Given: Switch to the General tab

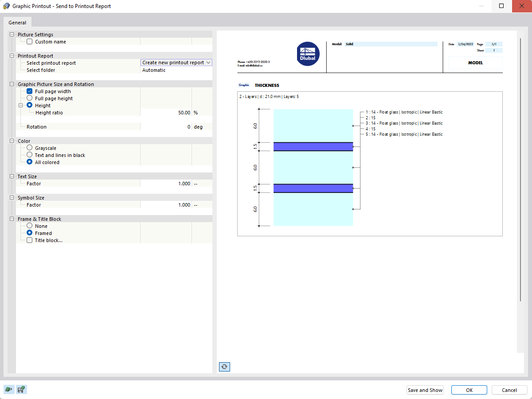Looking at the screenshot, I should pos(17,23).
